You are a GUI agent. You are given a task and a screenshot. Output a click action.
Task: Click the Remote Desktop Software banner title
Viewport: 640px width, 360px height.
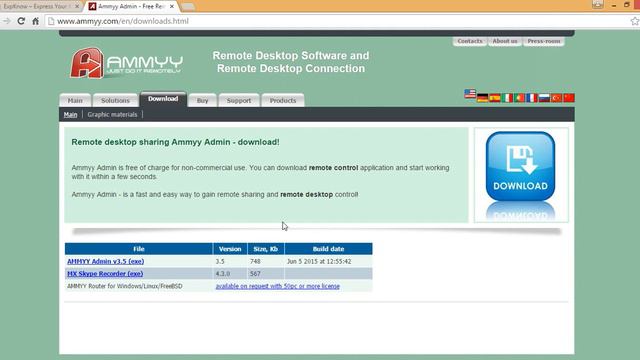point(291,62)
